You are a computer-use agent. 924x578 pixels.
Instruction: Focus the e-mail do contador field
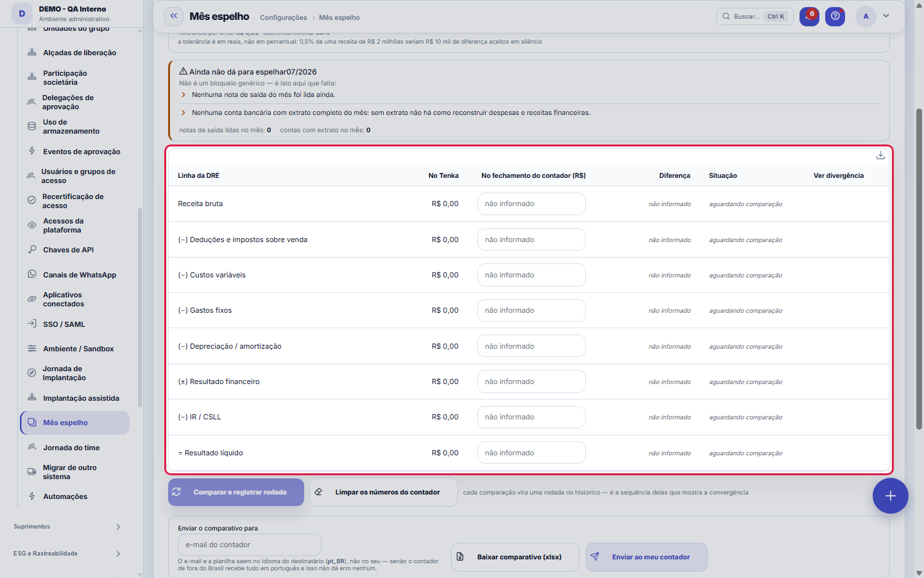(x=250, y=545)
